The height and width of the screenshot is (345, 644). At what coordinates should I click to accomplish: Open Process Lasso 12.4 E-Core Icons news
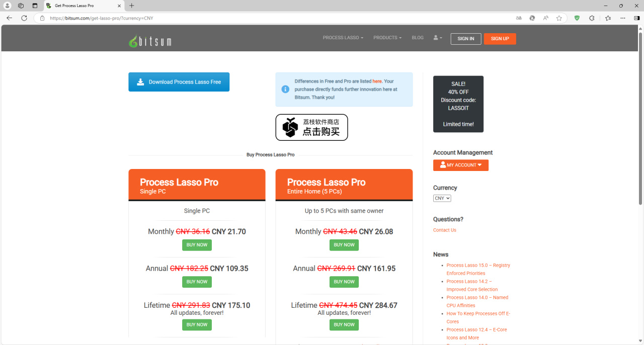click(476, 333)
